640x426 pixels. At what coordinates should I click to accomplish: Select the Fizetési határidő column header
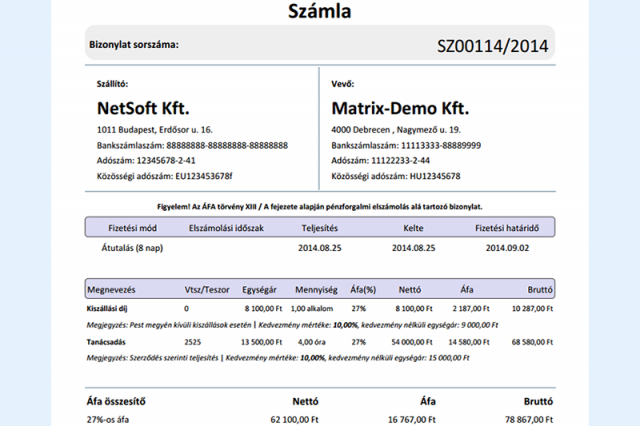[507, 226]
